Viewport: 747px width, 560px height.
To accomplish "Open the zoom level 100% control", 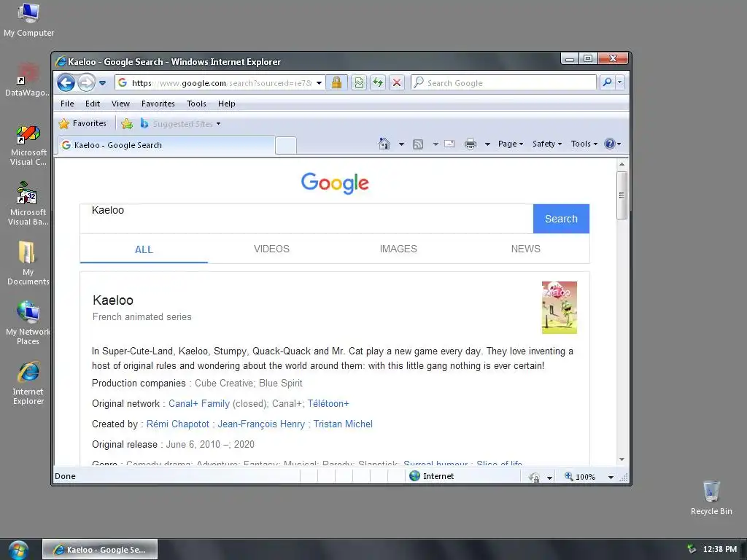I will pos(580,477).
